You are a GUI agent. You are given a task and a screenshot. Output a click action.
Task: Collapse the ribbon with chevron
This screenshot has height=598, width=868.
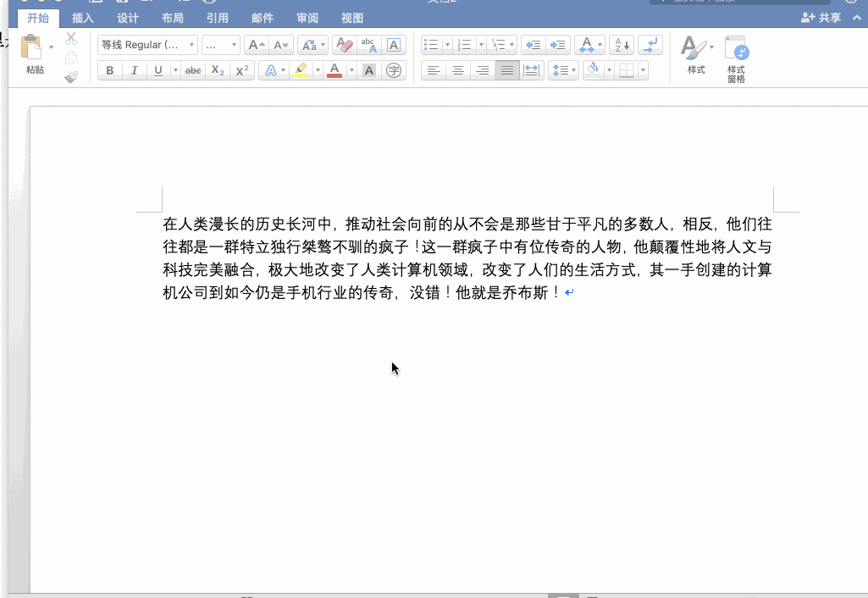857,18
